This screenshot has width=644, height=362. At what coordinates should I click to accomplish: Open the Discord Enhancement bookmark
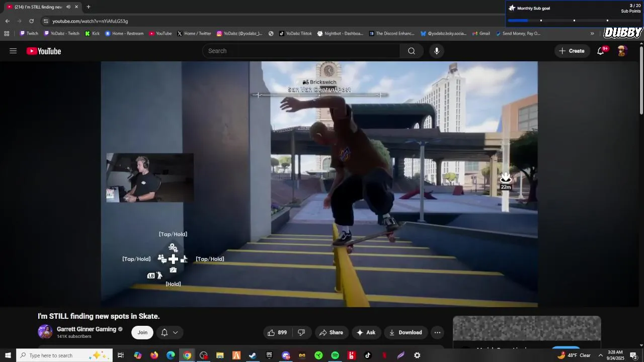pos(392,34)
